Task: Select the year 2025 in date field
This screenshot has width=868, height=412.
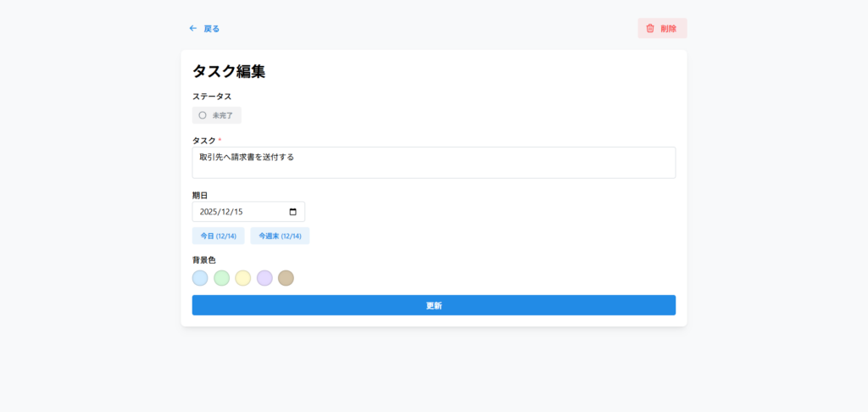Action: pyautogui.click(x=209, y=212)
